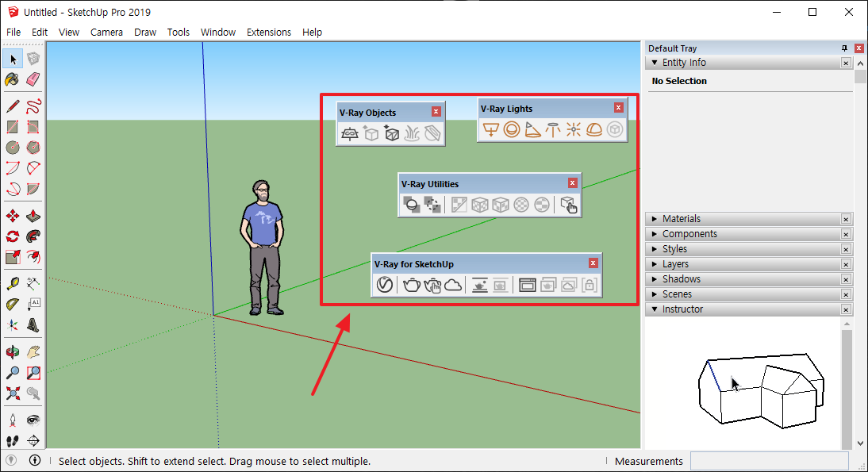This screenshot has height=472, width=868.
Task: Add a V-Ray Spot Light
Action: [532, 129]
